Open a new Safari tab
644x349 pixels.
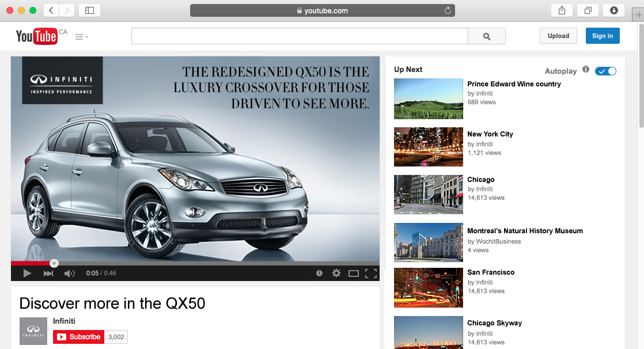click(x=638, y=15)
